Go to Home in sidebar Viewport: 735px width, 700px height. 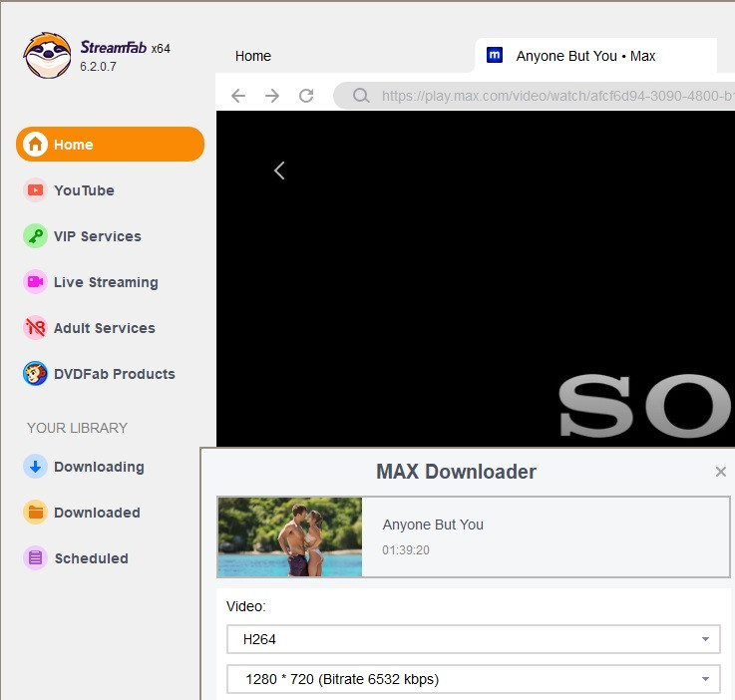point(110,145)
